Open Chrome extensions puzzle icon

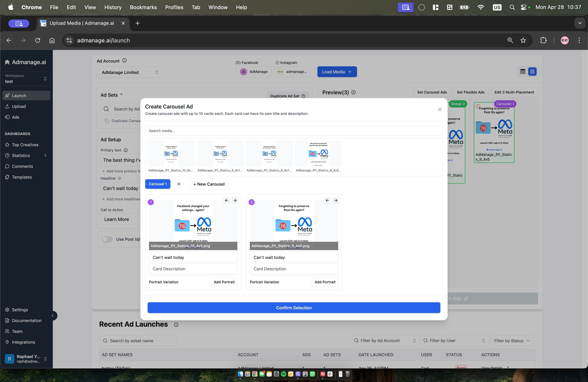543,40
